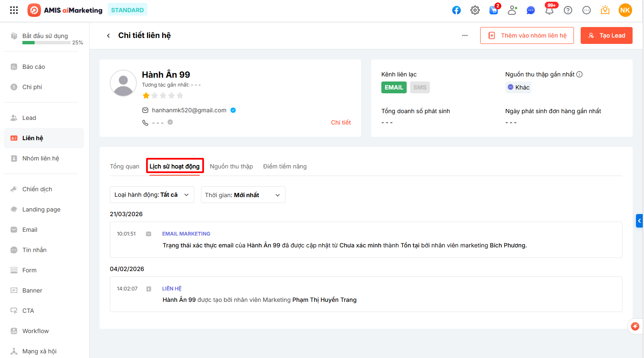Expand the 'Thời gian' sort dropdown
Screen dimensions: 644x358
coord(243,195)
